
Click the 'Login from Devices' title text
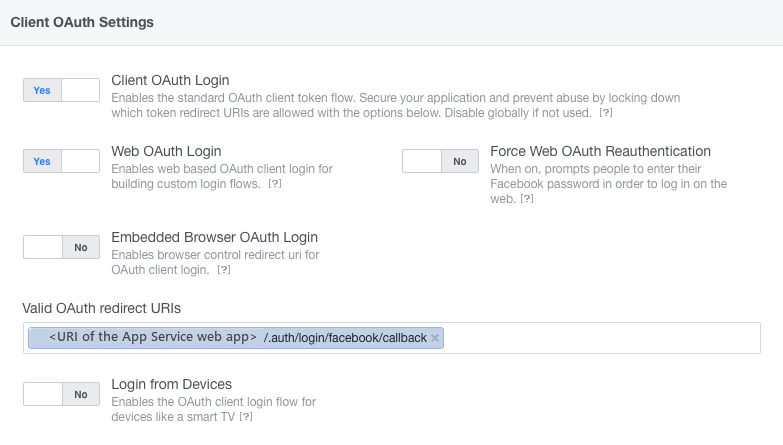click(171, 384)
